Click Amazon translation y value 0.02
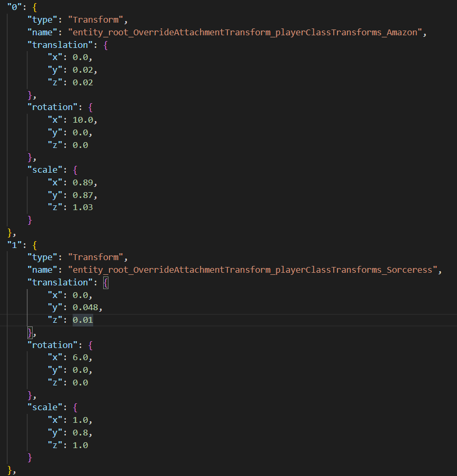The height and width of the screenshot is (476, 457). click(x=83, y=70)
